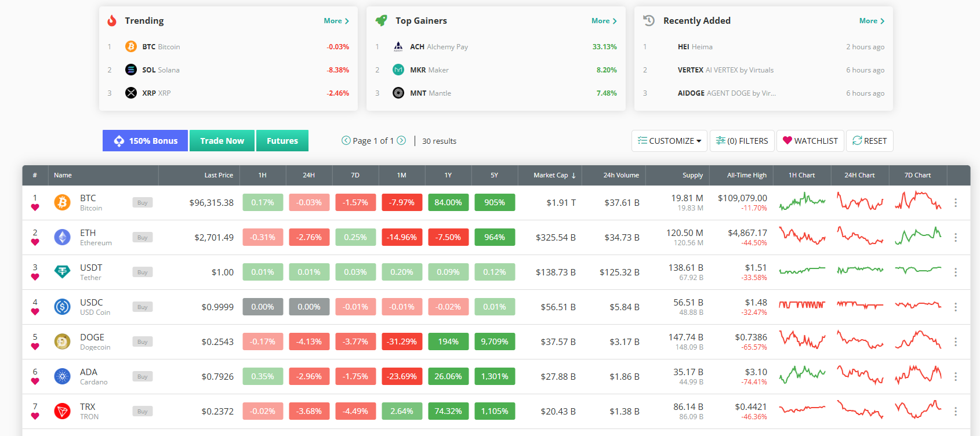Expand More in Trending card
This screenshot has width=980, height=436.
(336, 21)
